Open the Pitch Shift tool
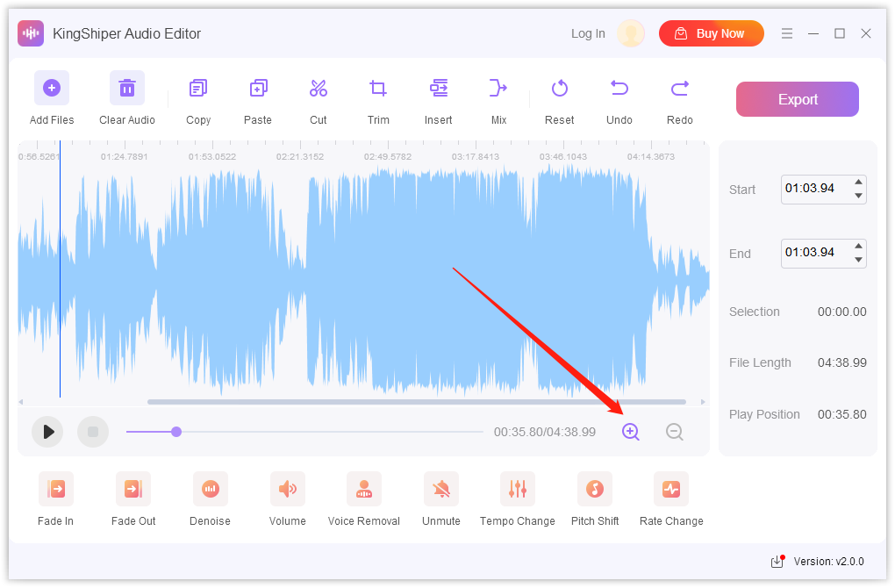 tap(595, 489)
